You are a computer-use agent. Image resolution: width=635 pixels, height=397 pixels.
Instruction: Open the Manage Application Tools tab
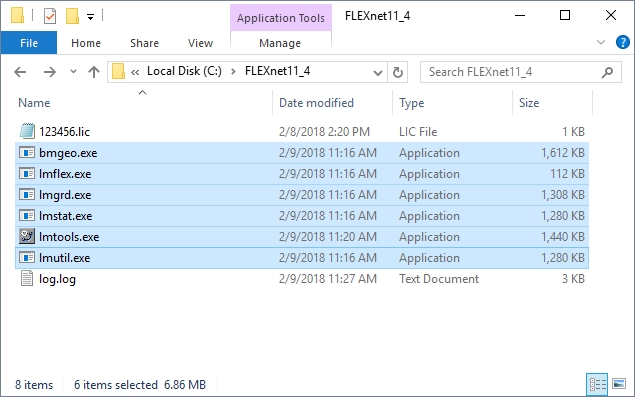(280, 43)
